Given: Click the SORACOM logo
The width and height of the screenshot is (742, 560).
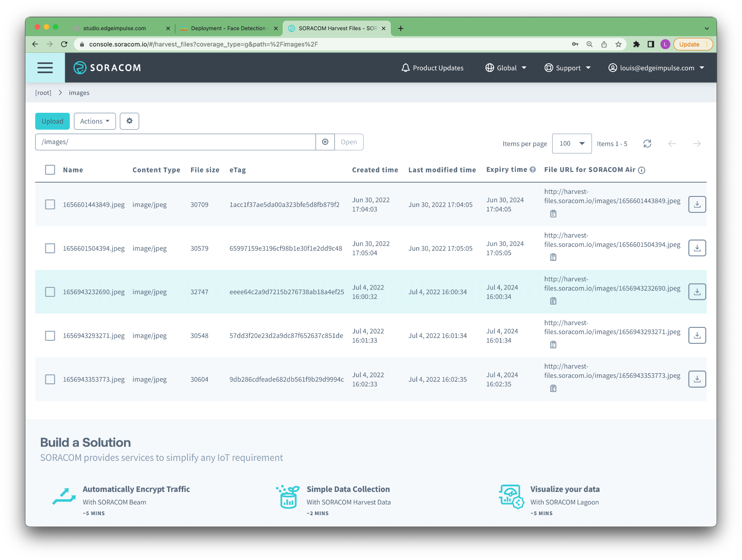Looking at the screenshot, I should pyautogui.click(x=107, y=68).
